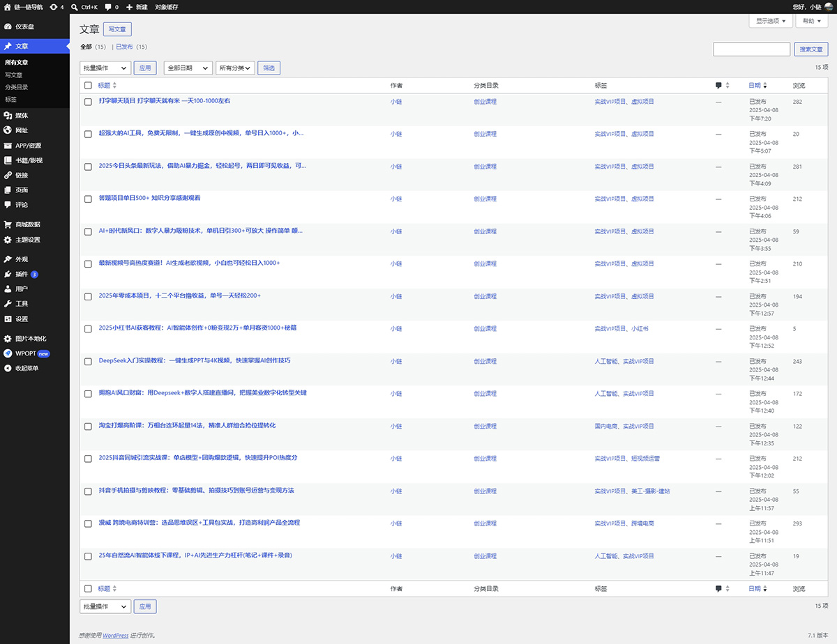Image resolution: width=837 pixels, height=644 pixels.
Task: Open 分类目录 submenu item
Action: coord(17,87)
